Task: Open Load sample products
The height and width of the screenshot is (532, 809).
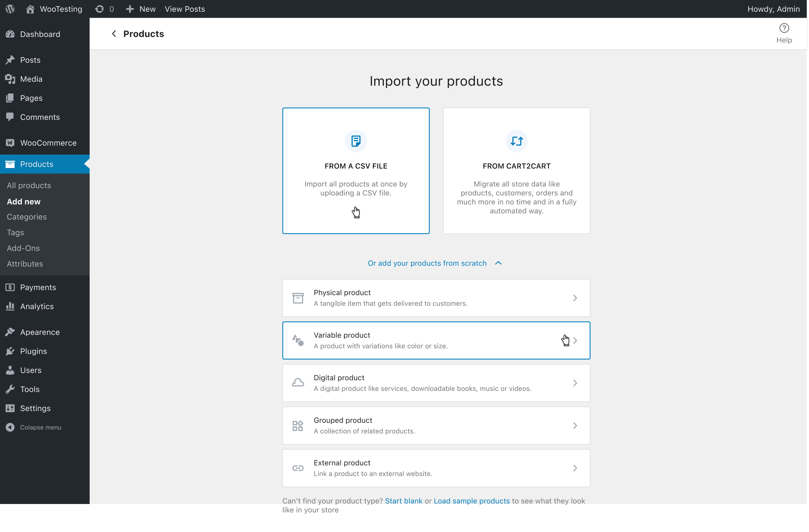Action: pyautogui.click(x=472, y=500)
